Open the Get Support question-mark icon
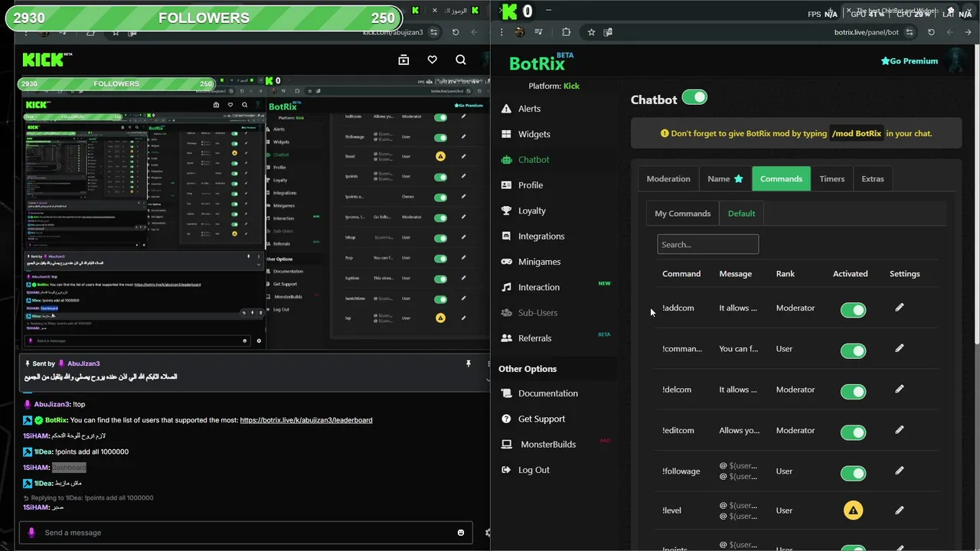980x551 pixels. tap(506, 419)
